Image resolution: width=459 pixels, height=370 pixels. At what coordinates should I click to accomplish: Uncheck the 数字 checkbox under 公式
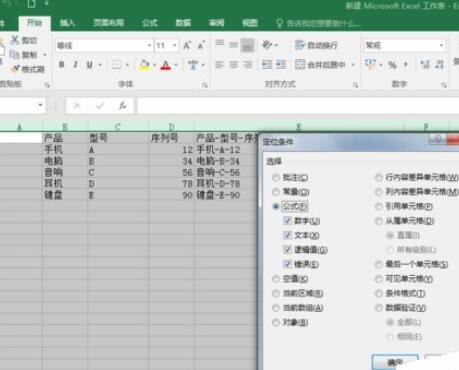(x=287, y=221)
